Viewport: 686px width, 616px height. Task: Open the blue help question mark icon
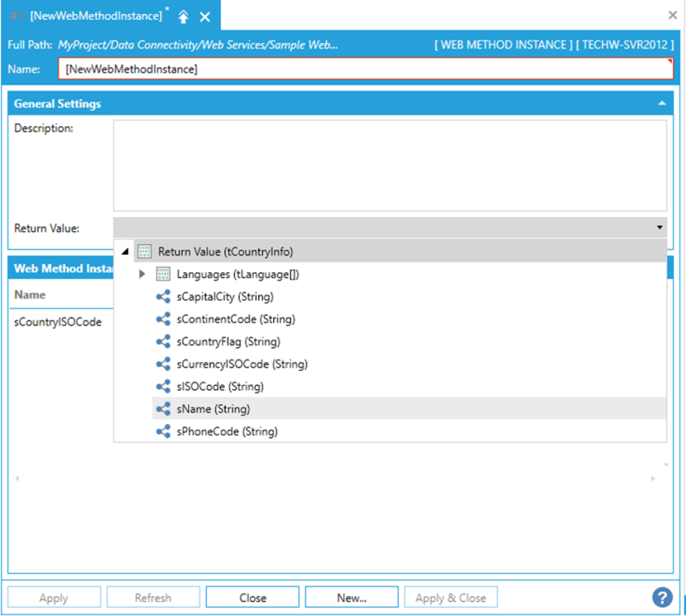pyautogui.click(x=662, y=597)
